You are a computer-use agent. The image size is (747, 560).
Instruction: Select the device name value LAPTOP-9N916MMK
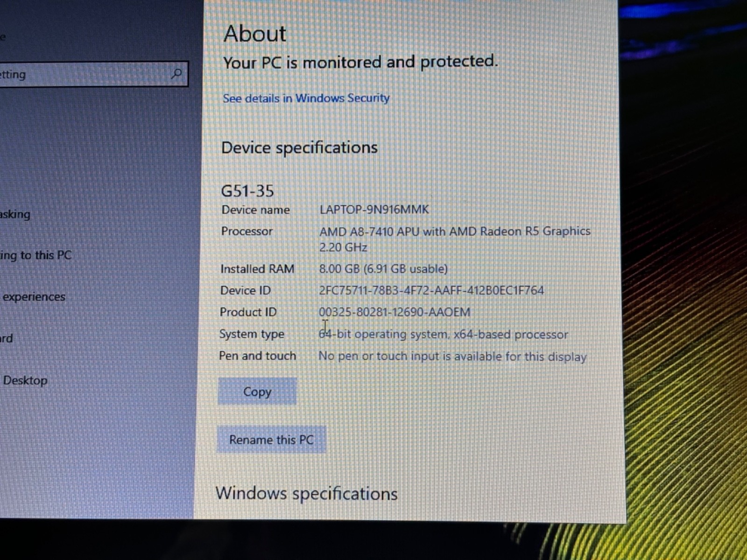374,209
